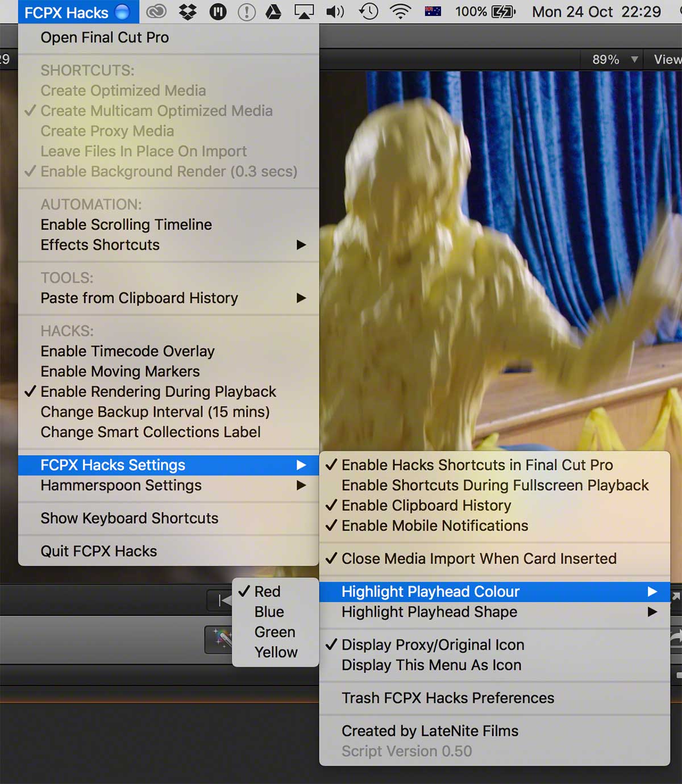The image size is (682, 784).
Task: Open the Time Machine menu bar icon
Action: click(x=369, y=12)
